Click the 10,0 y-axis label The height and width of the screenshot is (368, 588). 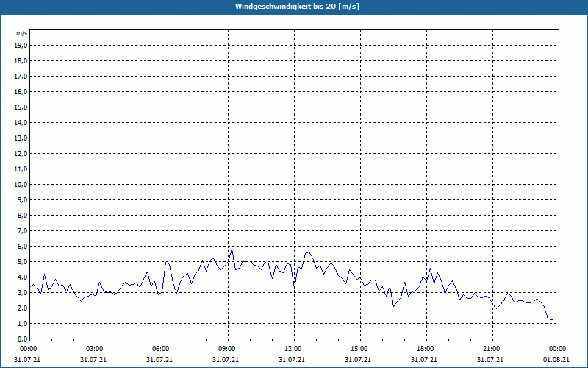[21, 185]
